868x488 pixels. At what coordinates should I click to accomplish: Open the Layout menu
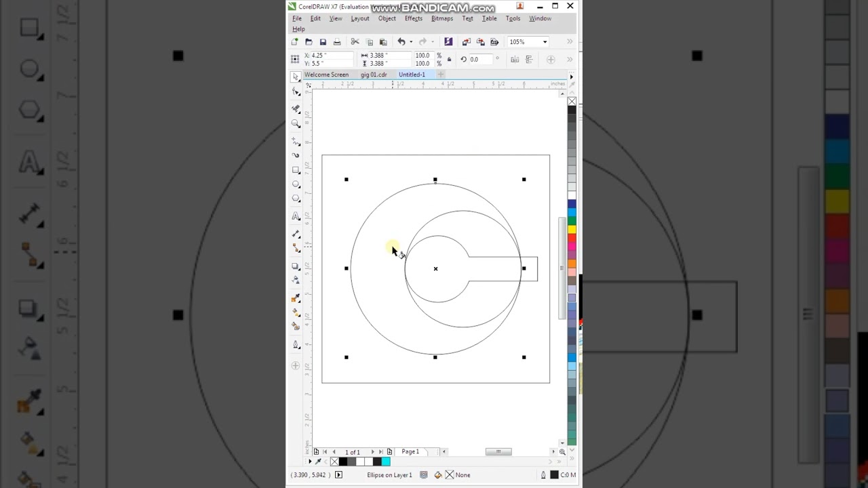point(360,18)
